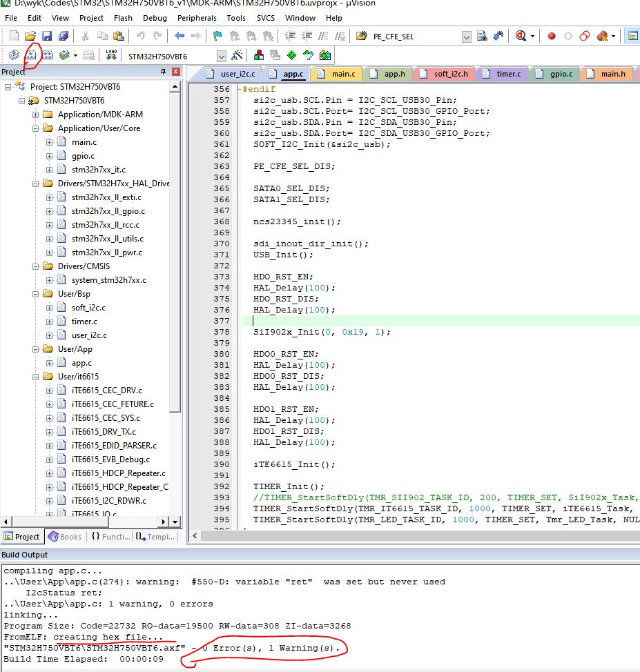Open Pack Installer icon
Viewport: 640px width, 672px height.
click(x=325, y=55)
